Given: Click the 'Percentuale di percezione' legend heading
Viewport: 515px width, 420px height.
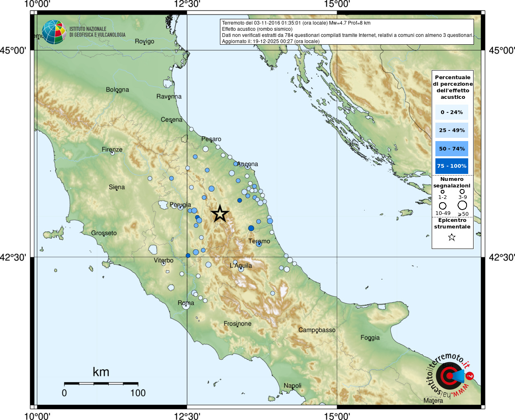Looking at the screenshot, I should (453, 87).
